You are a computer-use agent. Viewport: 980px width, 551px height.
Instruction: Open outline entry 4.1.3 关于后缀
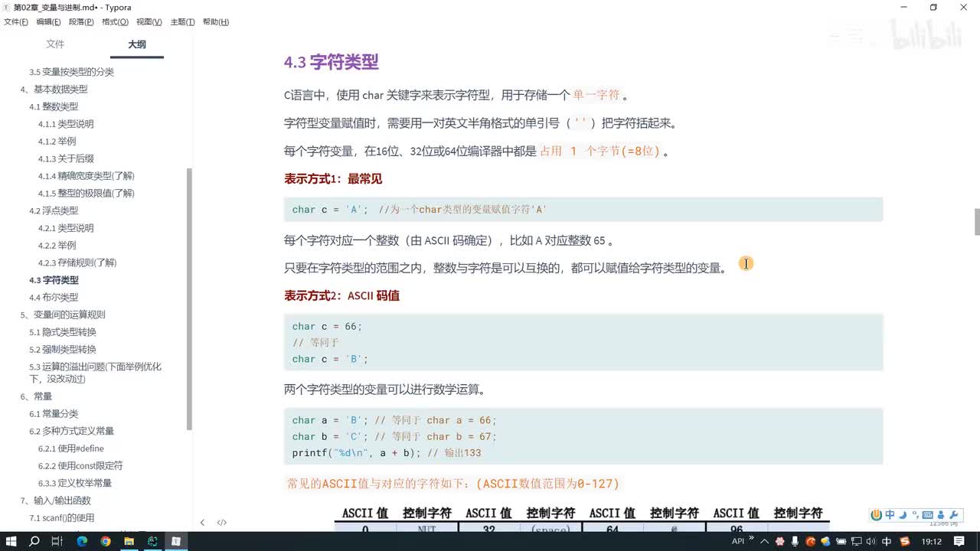click(66, 158)
